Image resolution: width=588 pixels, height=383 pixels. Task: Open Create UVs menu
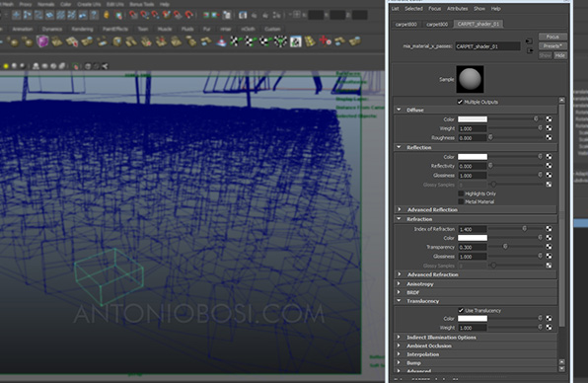tap(89, 4)
